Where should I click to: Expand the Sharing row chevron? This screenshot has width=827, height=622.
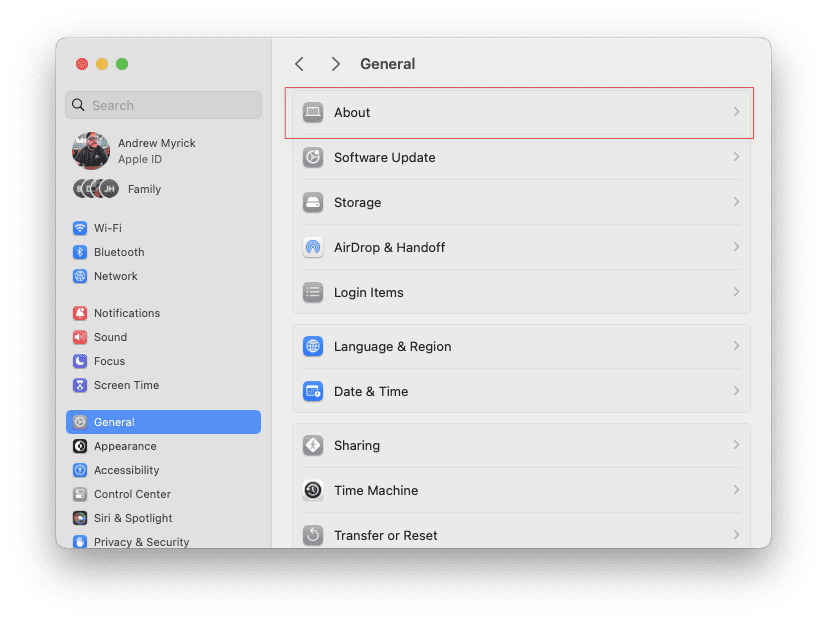pos(736,445)
